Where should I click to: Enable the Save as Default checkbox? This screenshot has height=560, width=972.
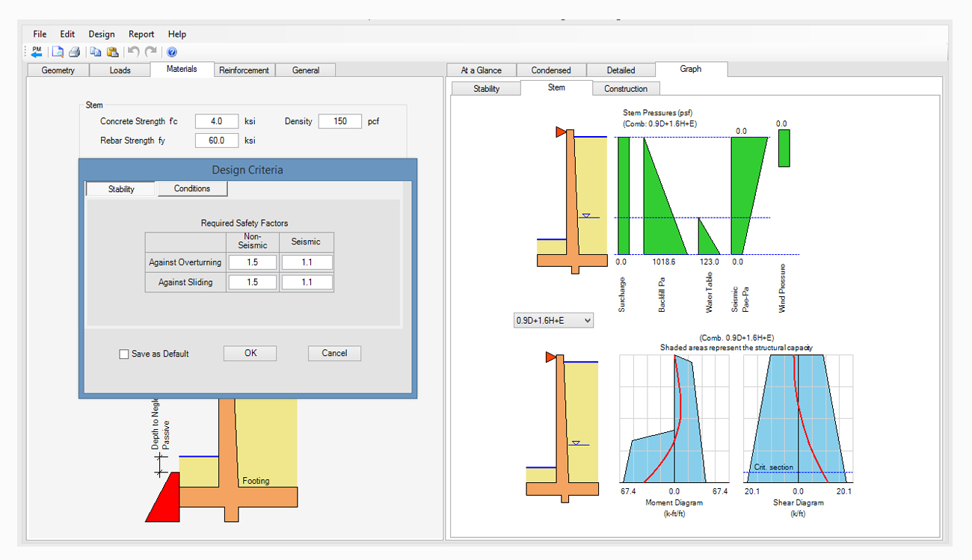(x=124, y=354)
